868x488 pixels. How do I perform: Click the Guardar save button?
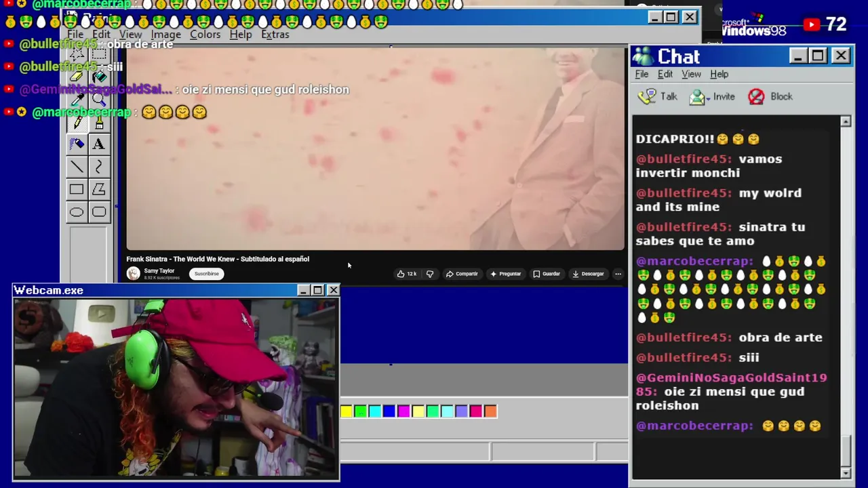(x=547, y=274)
